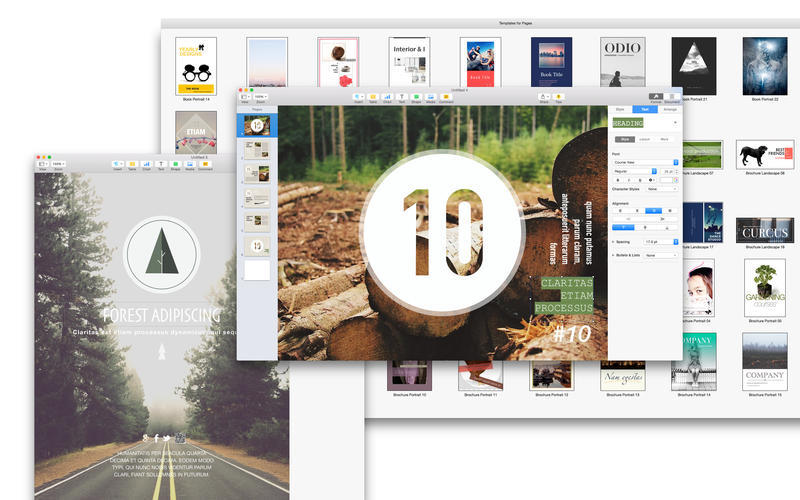Click the Document icon in the front window toolbar
Image resolution: width=800 pixels, height=500 pixels.
pos(672,97)
